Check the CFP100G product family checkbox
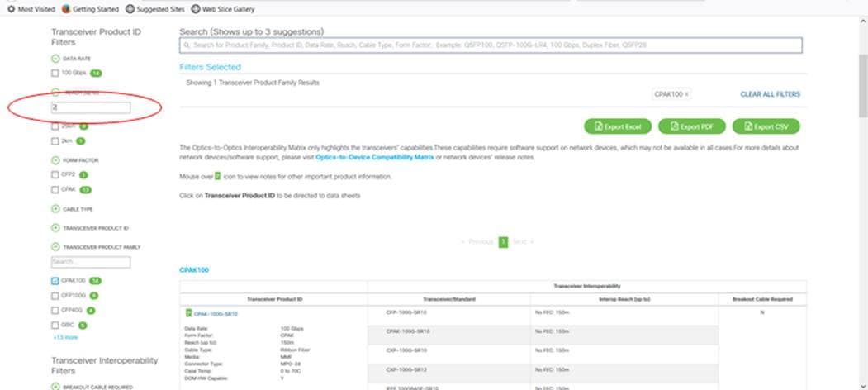 point(55,296)
